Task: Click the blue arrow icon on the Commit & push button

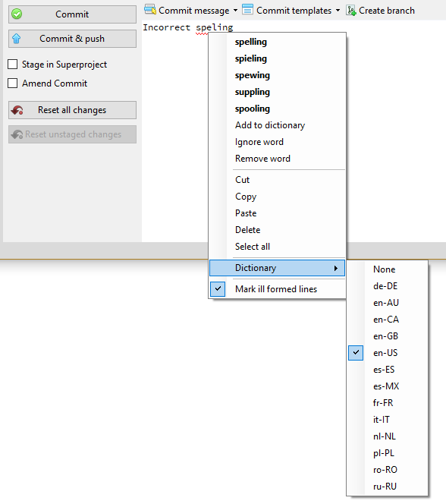Action: 17,39
